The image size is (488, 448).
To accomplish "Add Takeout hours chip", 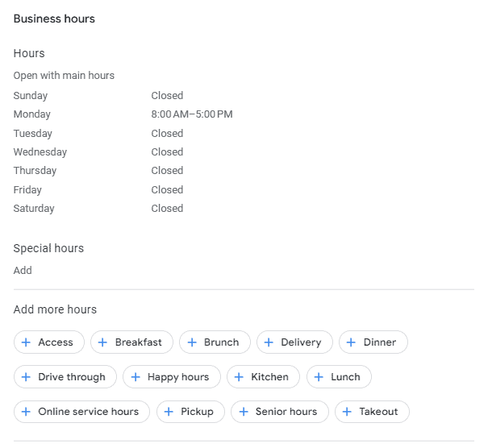I will click(x=372, y=412).
